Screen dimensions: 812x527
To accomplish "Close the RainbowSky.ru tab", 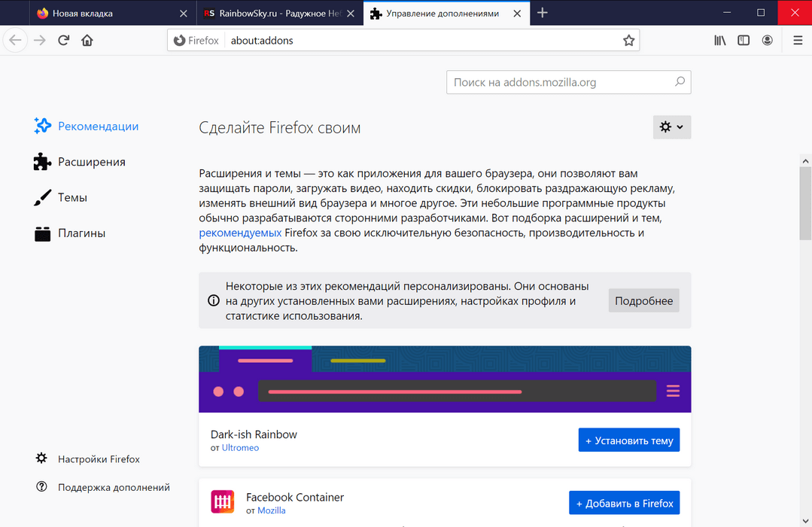I will [351, 14].
